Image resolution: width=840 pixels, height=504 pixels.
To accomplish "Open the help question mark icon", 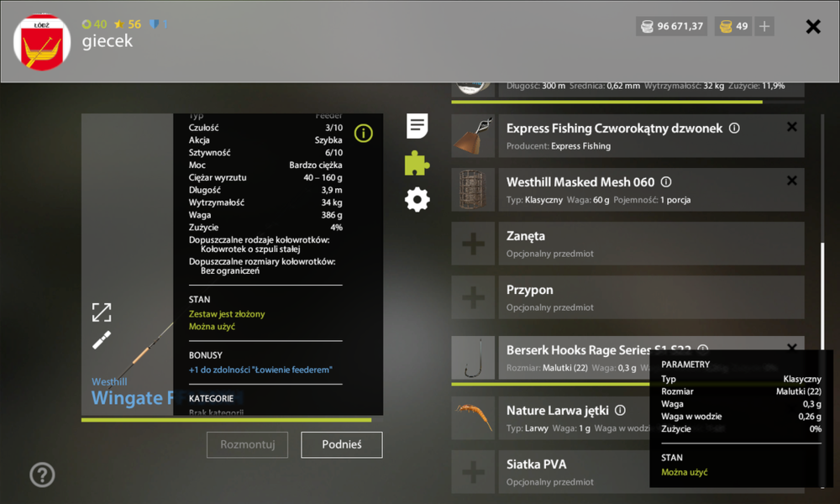I will point(42,475).
